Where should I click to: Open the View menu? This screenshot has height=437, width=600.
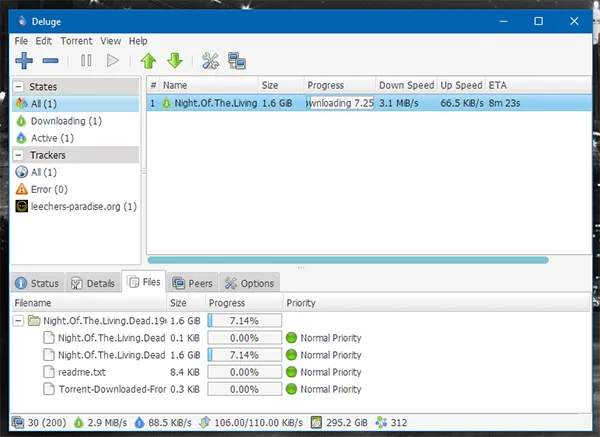click(111, 41)
